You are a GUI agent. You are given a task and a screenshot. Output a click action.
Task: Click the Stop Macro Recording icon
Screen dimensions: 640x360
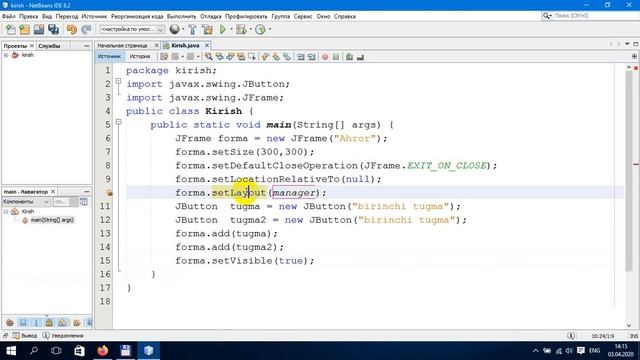coord(336,57)
